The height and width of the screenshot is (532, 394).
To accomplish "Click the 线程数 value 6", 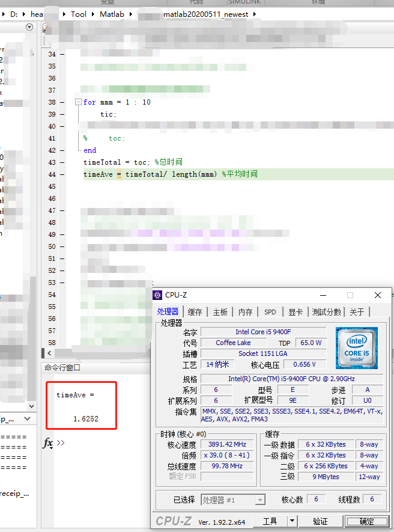I will click(x=372, y=499).
